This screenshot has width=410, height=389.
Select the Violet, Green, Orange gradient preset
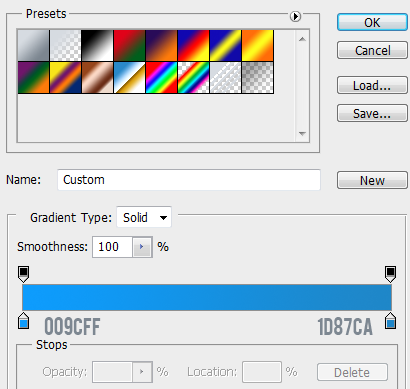33,77
